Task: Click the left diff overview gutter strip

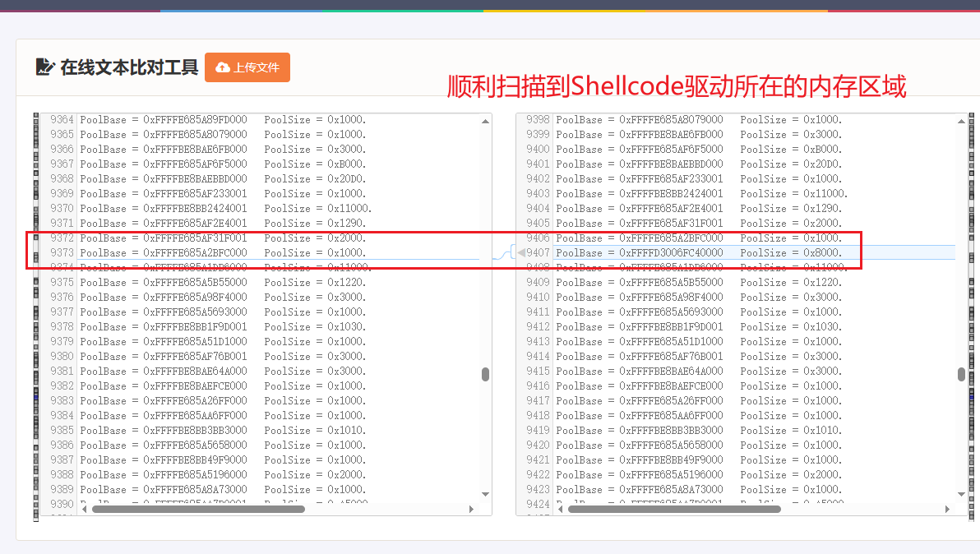Action: [35, 316]
